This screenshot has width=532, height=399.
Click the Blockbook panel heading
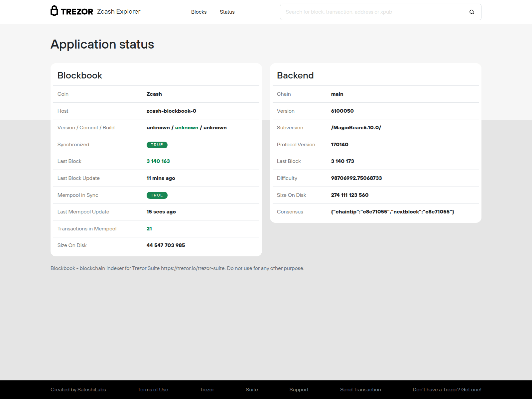click(80, 75)
